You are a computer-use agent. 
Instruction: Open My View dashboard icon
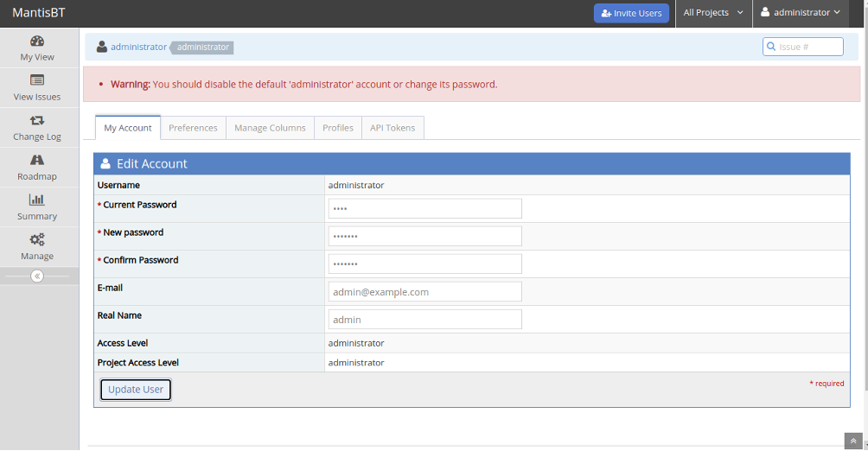pyautogui.click(x=37, y=41)
